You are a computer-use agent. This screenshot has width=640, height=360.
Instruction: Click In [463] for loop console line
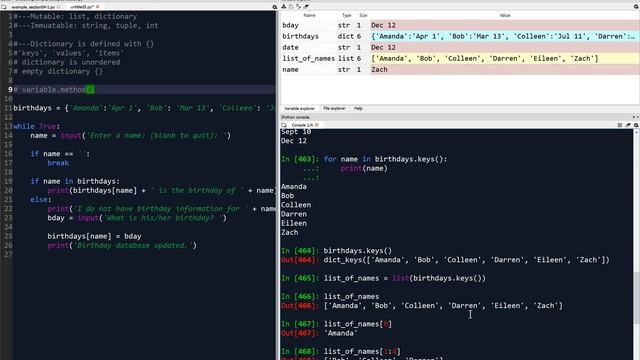point(364,159)
